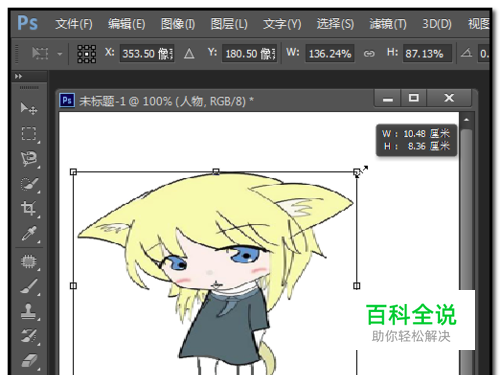Click the top-right transform handle

point(357,172)
